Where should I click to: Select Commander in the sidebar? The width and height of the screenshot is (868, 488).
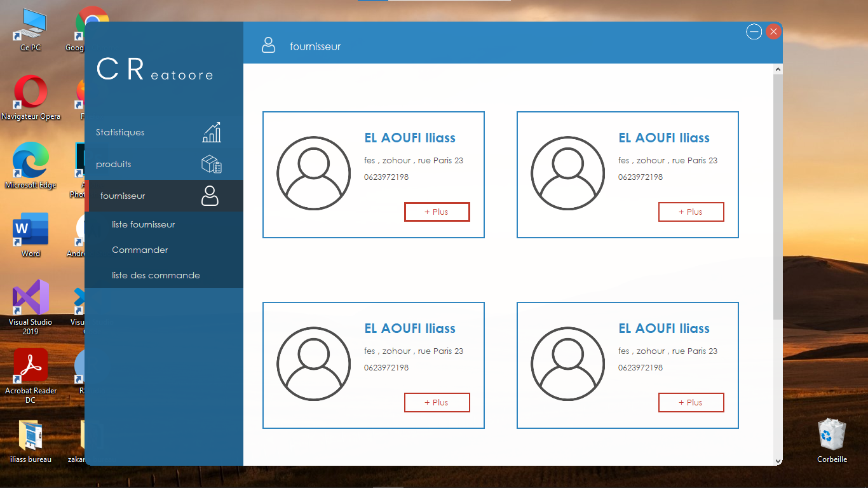tap(140, 250)
